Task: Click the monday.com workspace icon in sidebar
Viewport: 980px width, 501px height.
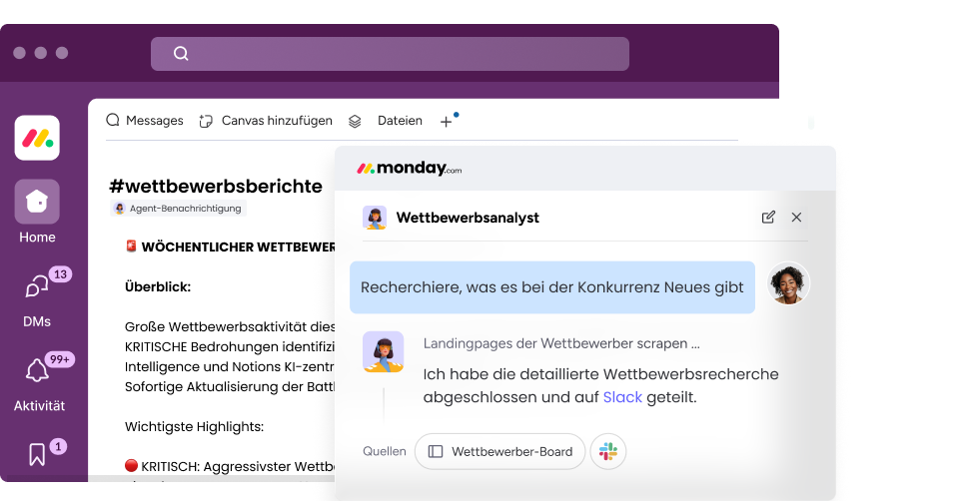Action: click(37, 138)
